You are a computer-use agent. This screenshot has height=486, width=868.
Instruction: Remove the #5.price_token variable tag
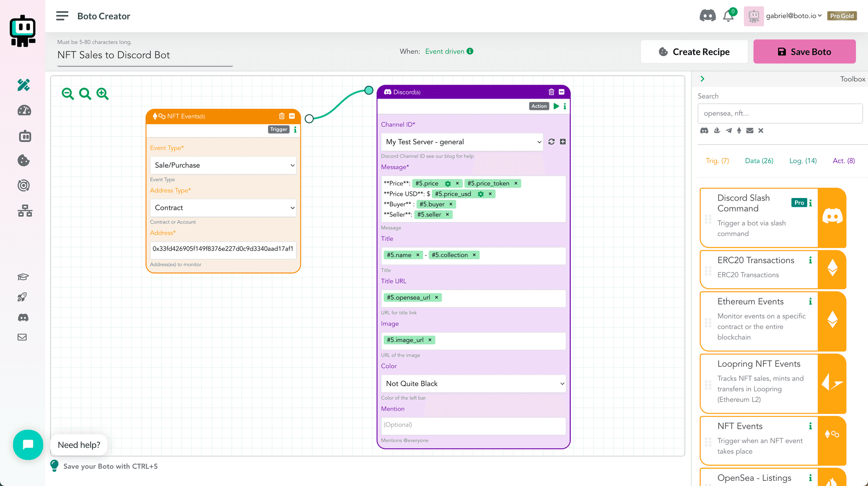(x=516, y=183)
